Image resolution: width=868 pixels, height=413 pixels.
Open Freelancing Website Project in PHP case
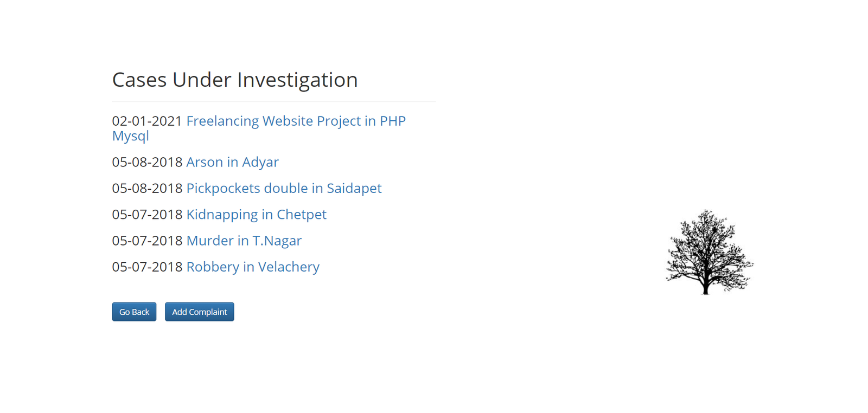pyautogui.click(x=296, y=121)
